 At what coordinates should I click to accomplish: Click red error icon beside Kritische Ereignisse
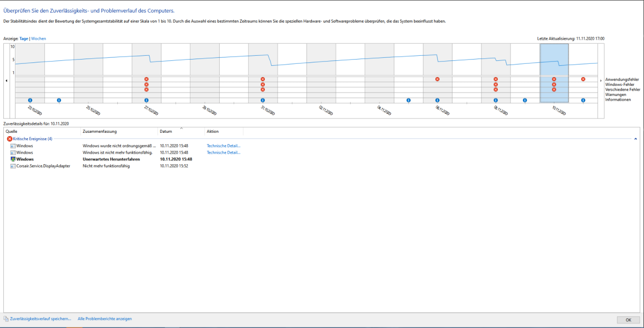coord(10,139)
